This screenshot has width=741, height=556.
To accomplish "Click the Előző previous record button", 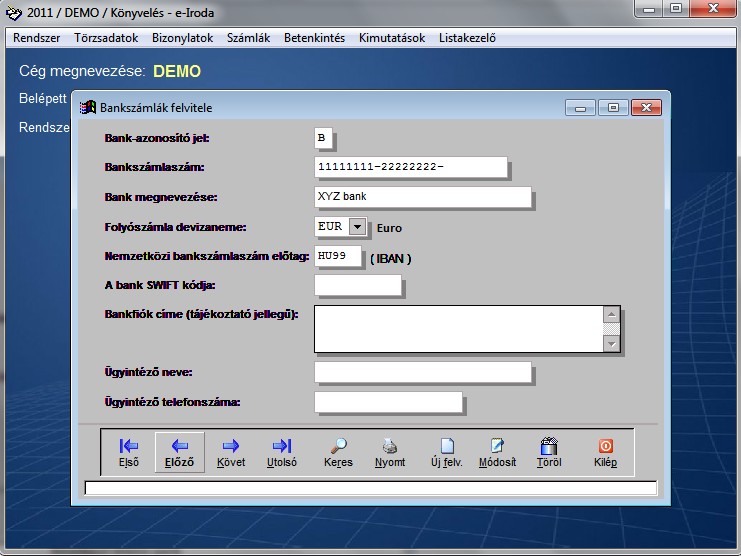I will (x=180, y=452).
